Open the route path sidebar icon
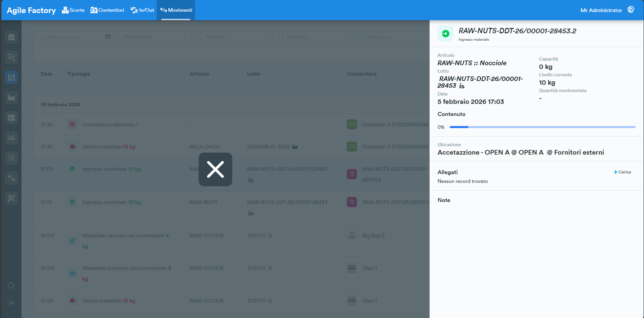 click(x=11, y=178)
